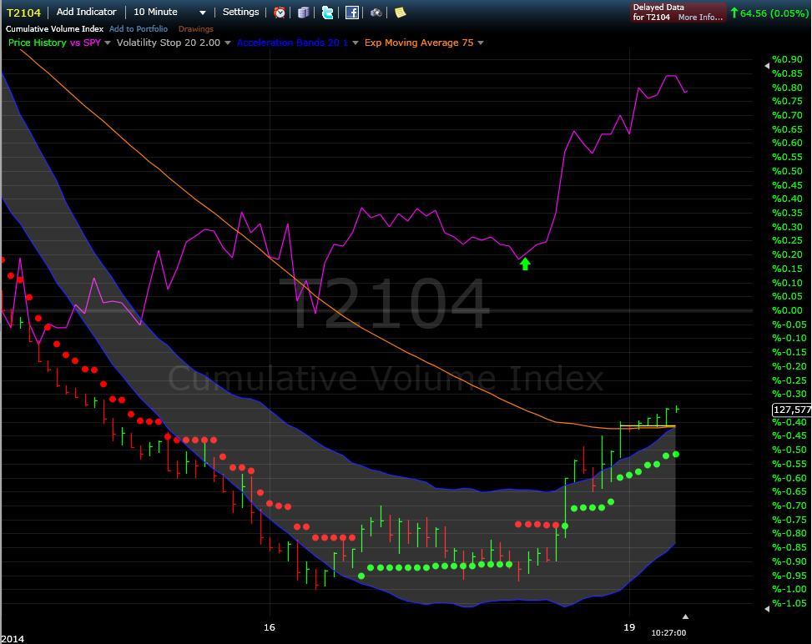Click the 19 date label on time axis

[x=628, y=627]
